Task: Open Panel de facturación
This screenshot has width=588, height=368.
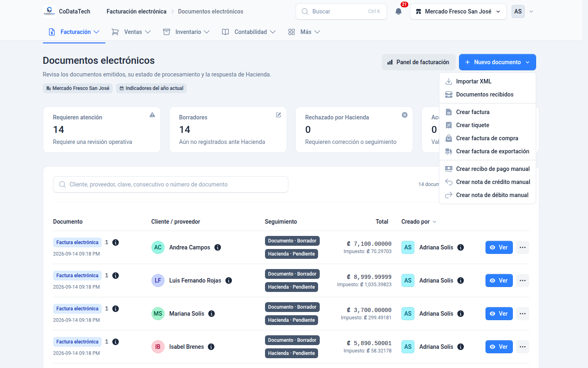Action: [x=419, y=62]
